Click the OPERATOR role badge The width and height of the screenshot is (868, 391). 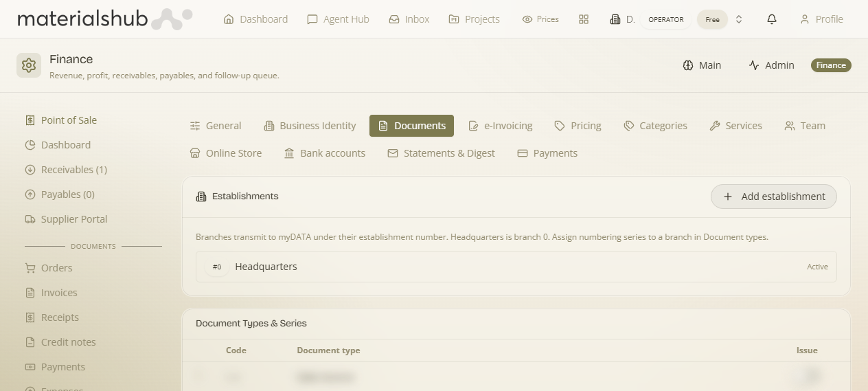pos(666,19)
